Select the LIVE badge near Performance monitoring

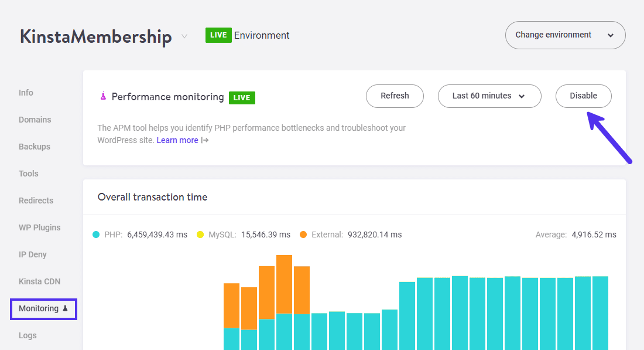[242, 97]
